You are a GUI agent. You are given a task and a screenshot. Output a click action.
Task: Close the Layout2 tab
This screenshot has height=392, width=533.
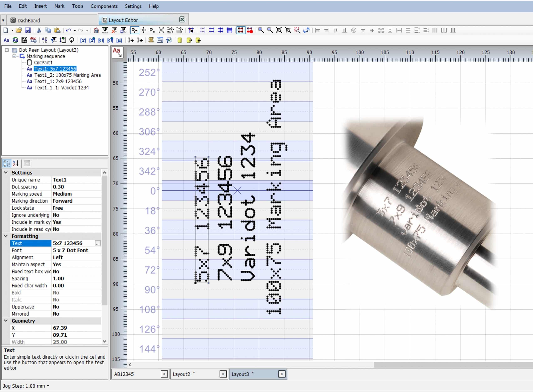pos(223,374)
